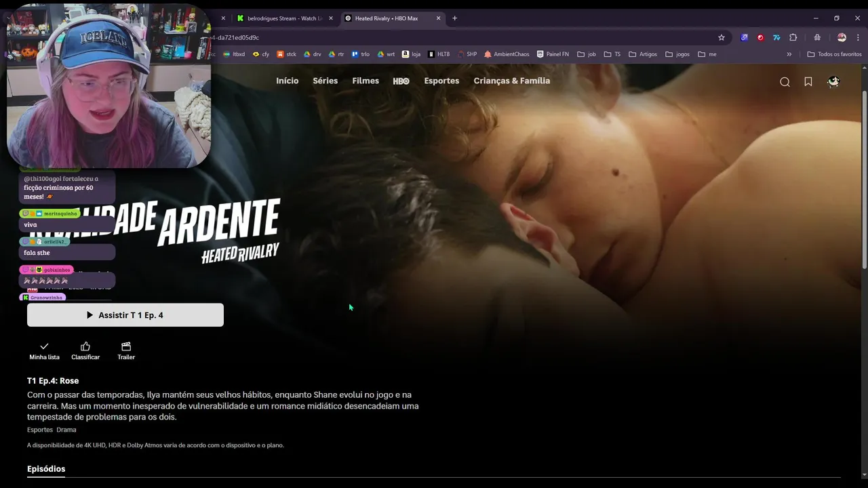
Task: Close the Heated Rivalry browser tab
Action: tap(438, 18)
